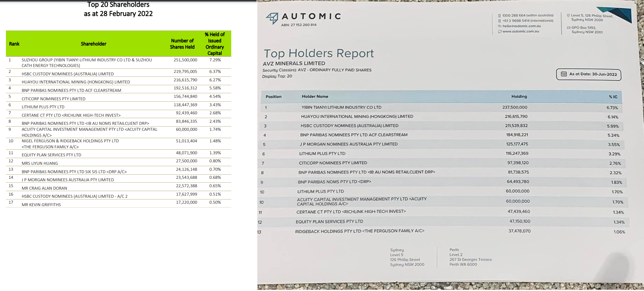This screenshot has height=291, width=644.
Task: Select the 156,744,840 shares value
Action: click(x=185, y=96)
